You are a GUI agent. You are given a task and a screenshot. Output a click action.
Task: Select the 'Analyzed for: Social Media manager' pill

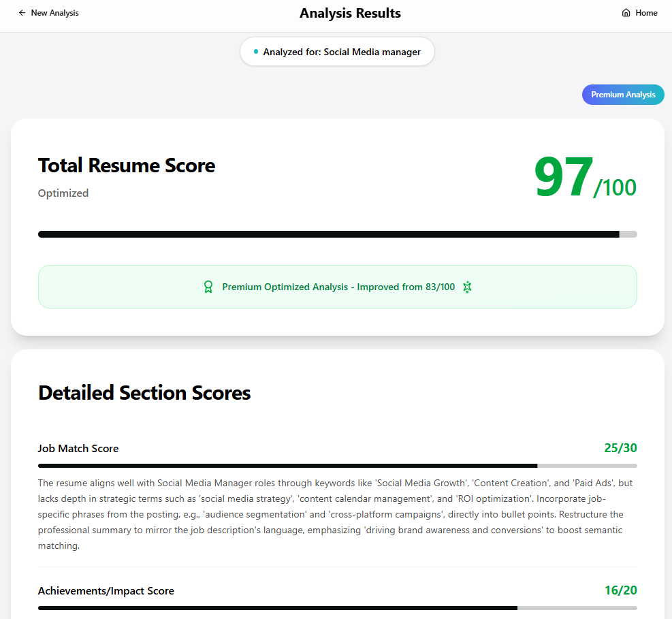(337, 51)
